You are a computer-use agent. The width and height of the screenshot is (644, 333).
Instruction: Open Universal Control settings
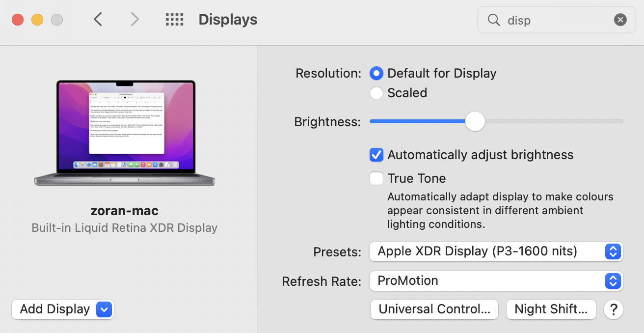(x=434, y=309)
